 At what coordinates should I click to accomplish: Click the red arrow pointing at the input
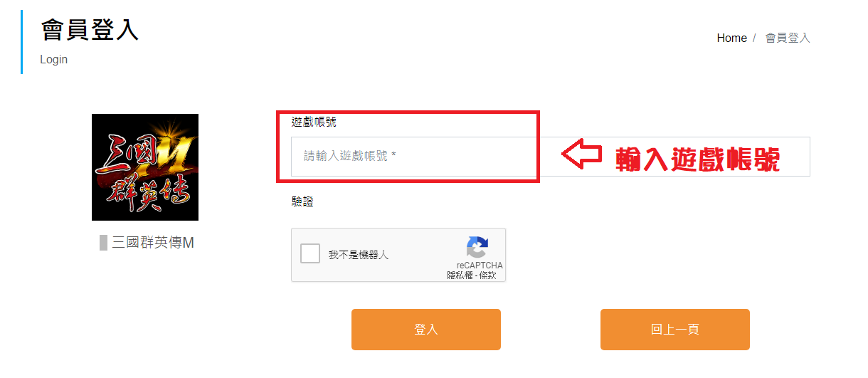pyautogui.click(x=582, y=155)
